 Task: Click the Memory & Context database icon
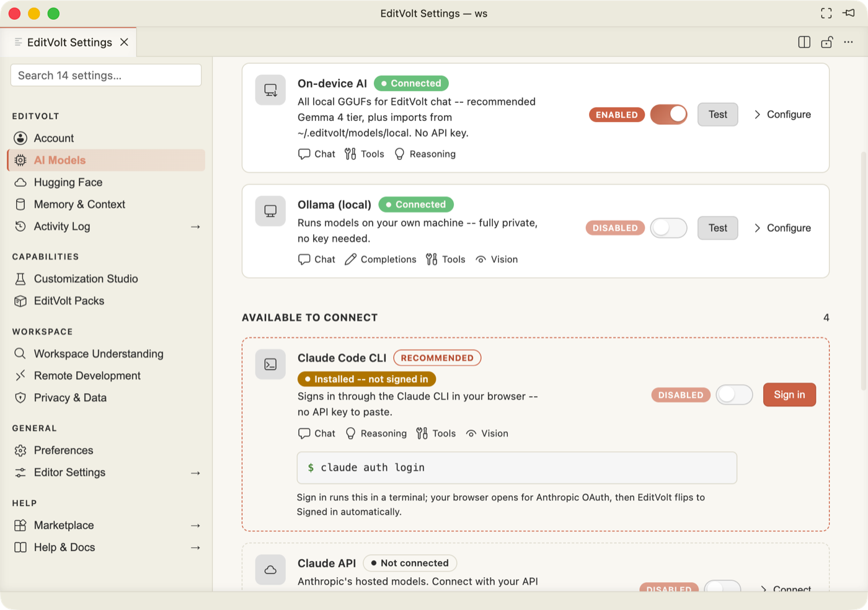point(20,204)
